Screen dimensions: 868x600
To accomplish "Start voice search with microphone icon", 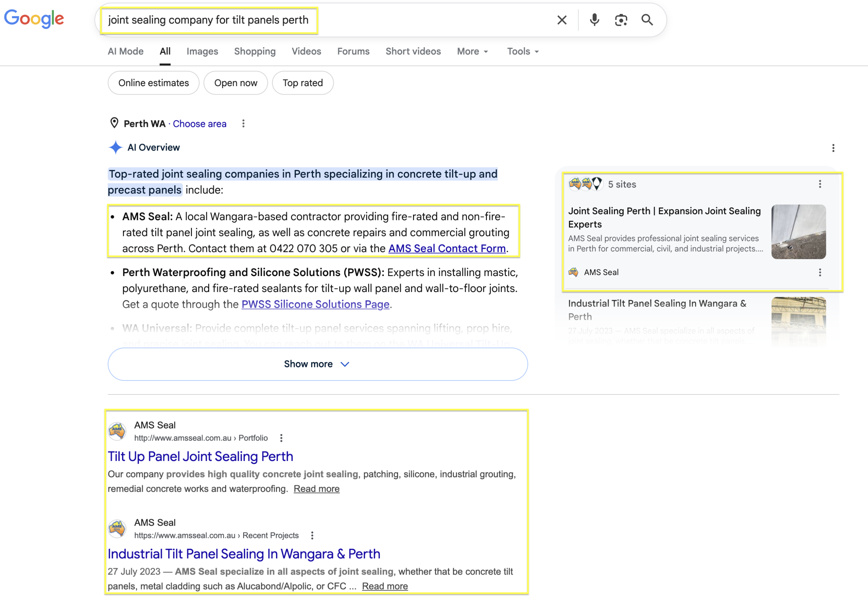I will [594, 20].
